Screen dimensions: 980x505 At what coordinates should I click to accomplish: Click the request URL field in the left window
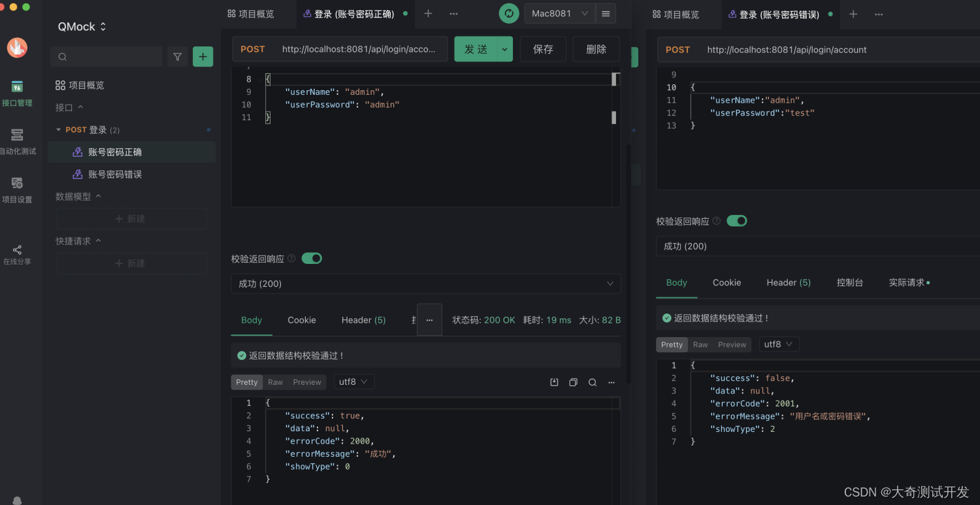359,49
